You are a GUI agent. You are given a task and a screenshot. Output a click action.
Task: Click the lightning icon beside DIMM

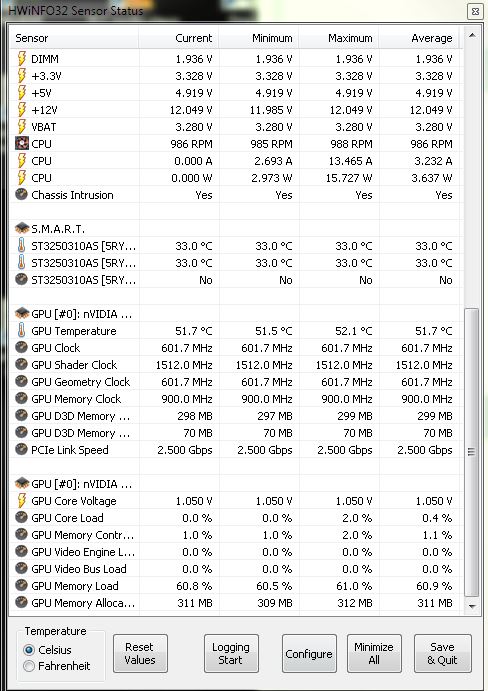point(21,59)
